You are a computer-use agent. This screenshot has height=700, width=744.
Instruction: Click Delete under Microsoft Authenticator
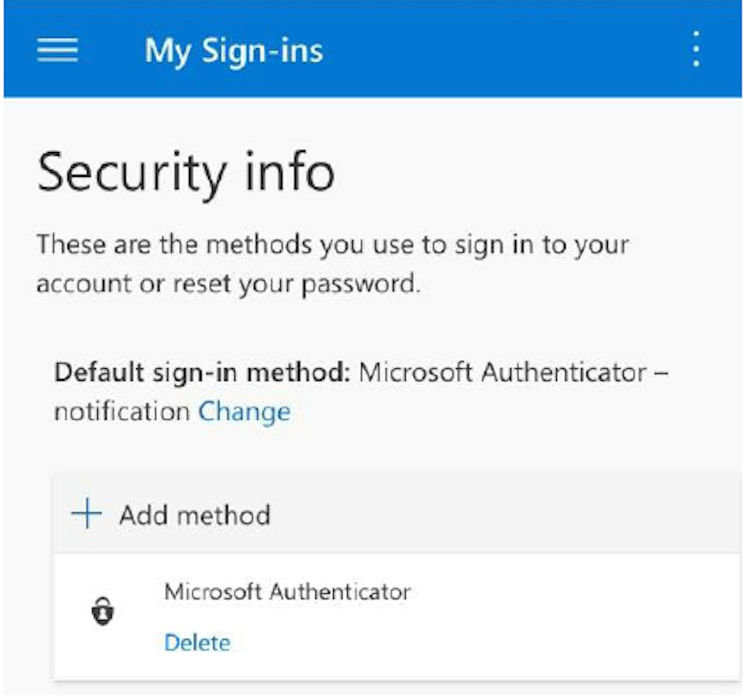pyautogui.click(x=197, y=642)
